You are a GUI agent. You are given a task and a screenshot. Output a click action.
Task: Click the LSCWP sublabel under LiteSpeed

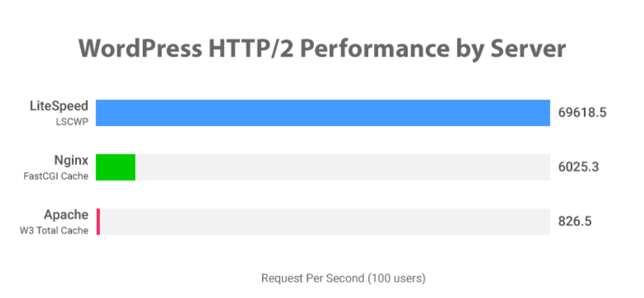[x=72, y=120]
